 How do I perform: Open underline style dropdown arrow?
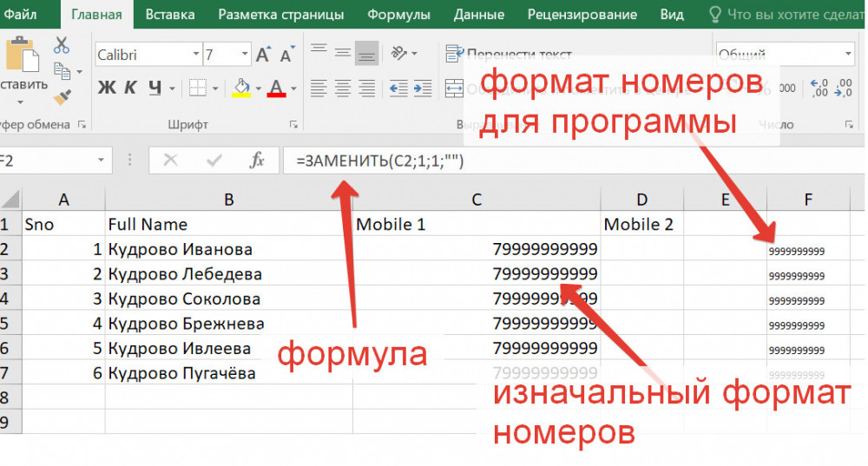[x=172, y=89]
